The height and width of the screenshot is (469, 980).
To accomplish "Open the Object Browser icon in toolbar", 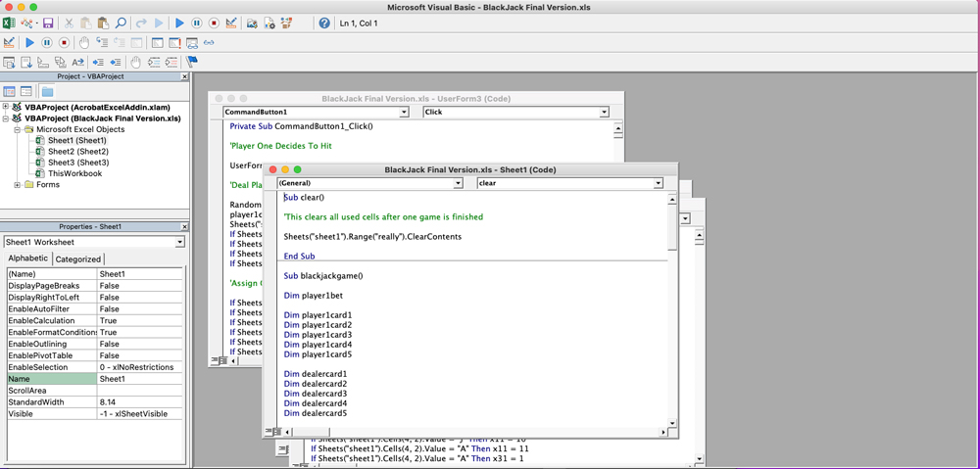I will 284,23.
